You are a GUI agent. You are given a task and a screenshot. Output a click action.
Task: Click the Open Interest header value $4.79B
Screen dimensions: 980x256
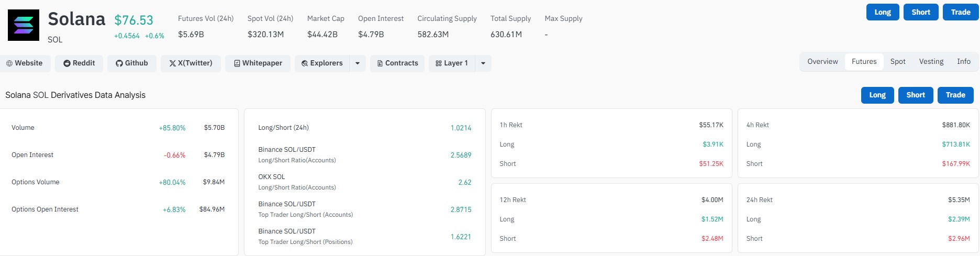(x=371, y=35)
